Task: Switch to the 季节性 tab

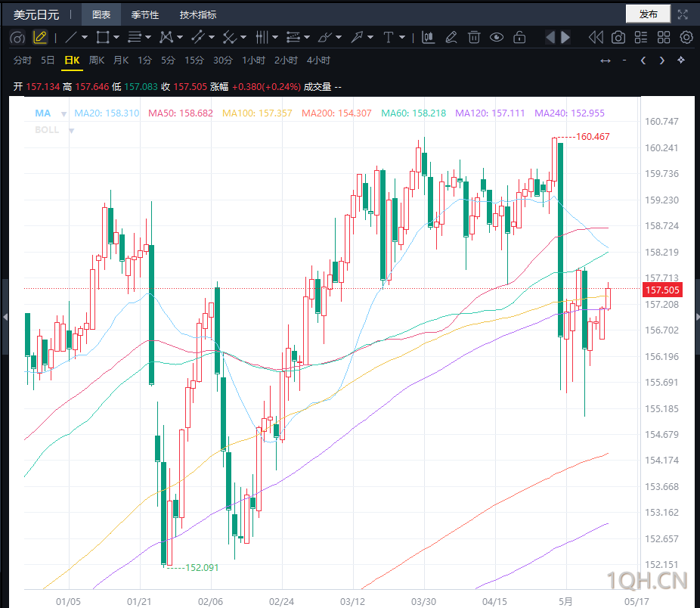Action: [145, 14]
